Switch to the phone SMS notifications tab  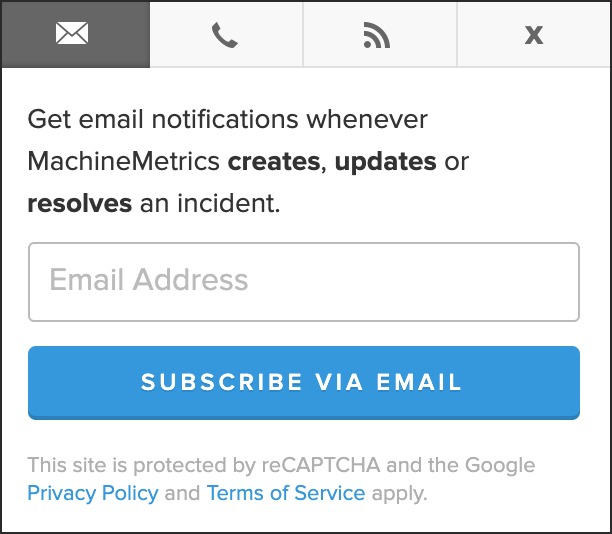pos(226,34)
